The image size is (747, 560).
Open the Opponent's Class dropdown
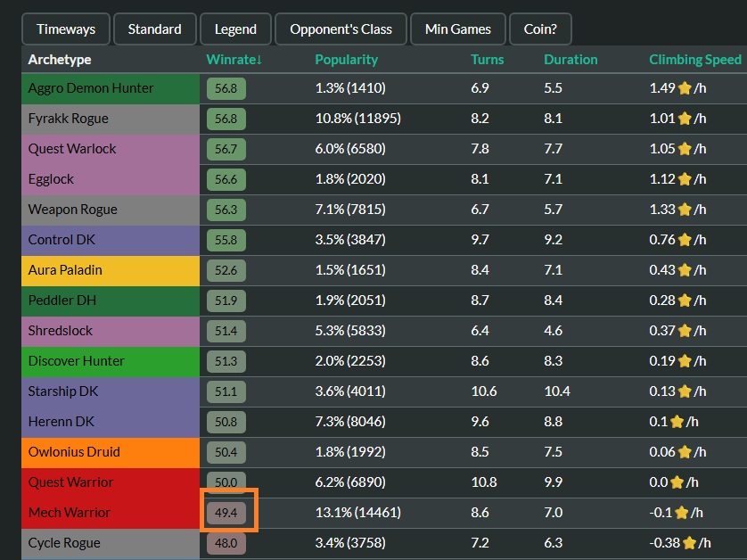(x=341, y=29)
